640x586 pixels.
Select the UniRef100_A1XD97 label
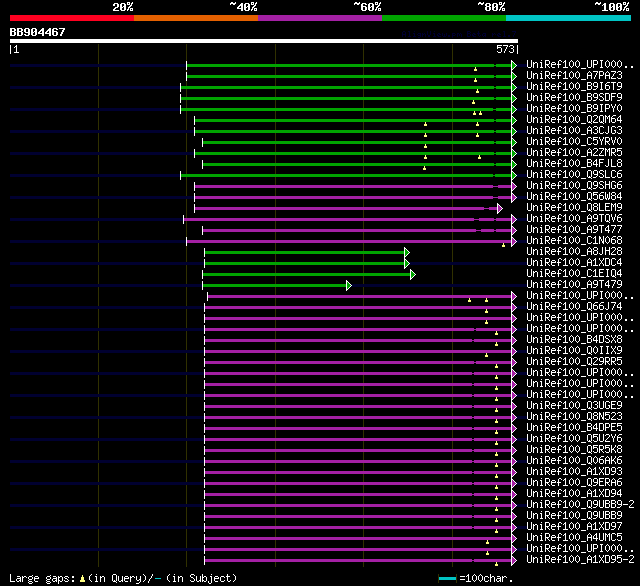[574, 527]
